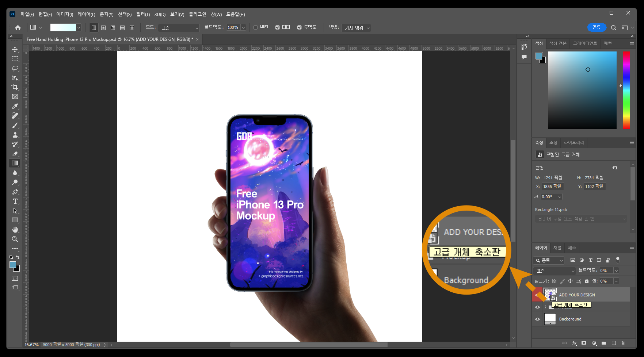The image size is (644, 357).
Task: Switch to the 조정 tab
Action: (x=553, y=143)
